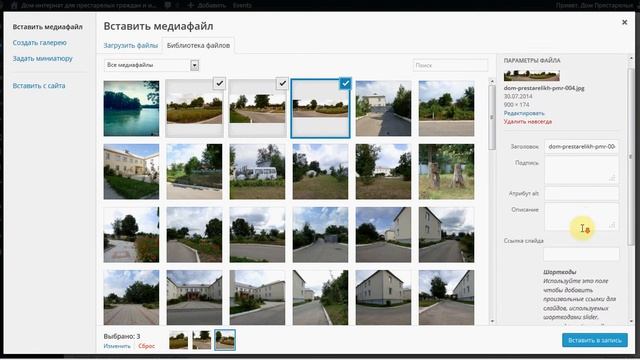
Task: Select the tree stumps photo thumbnail
Action: [x=447, y=171]
